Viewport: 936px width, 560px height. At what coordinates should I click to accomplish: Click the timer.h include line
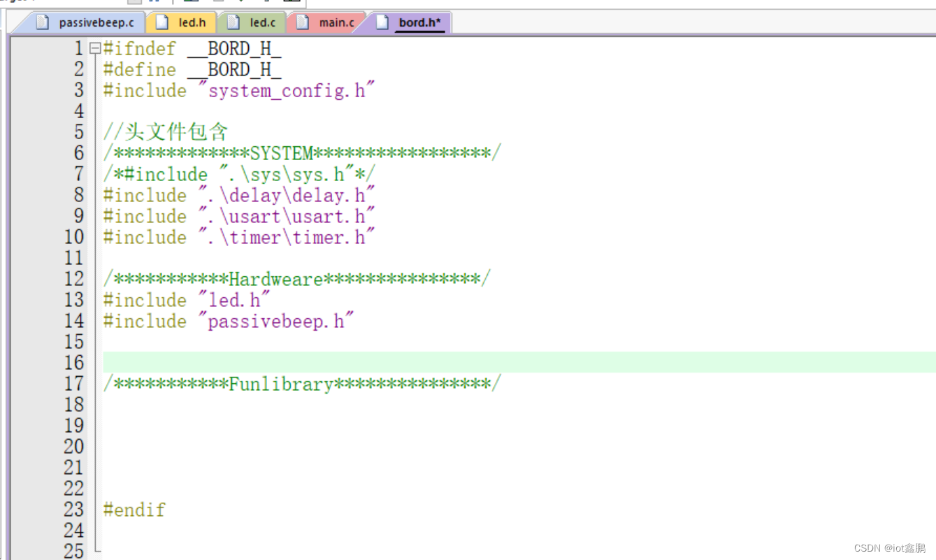[x=239, y=237]
